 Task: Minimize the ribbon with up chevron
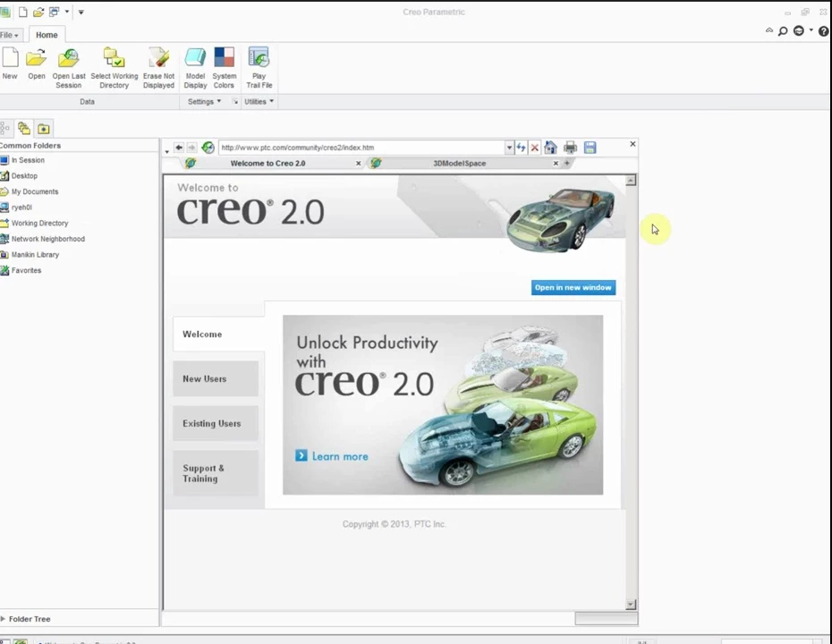[x=768, y=30]
